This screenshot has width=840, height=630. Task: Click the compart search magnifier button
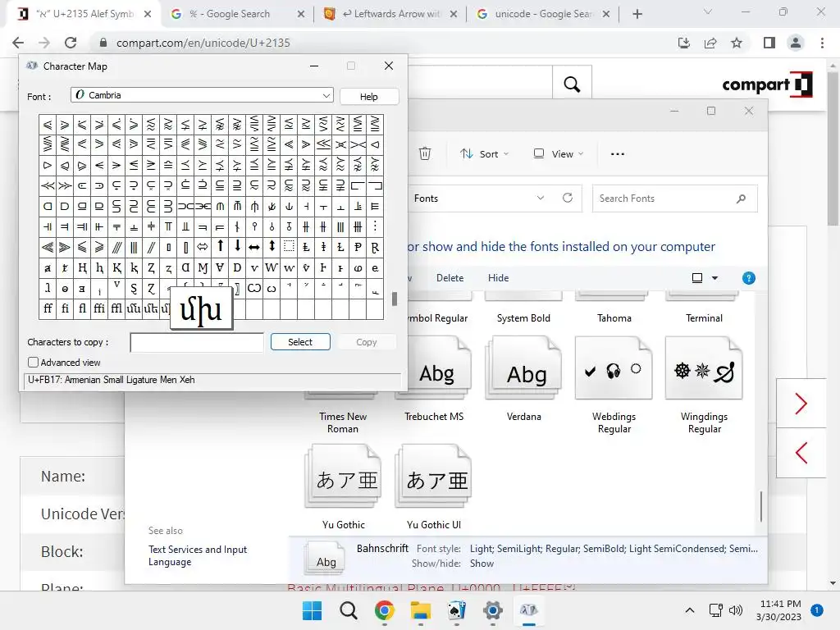click(x=572, y=84)
